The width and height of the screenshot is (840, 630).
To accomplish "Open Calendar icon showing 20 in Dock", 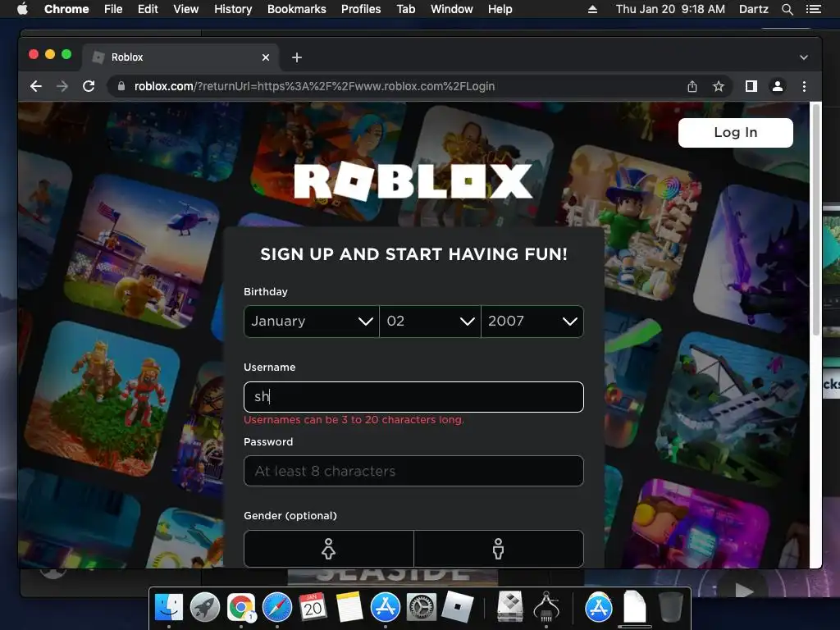I will pyautogui.click(x=313, y=608).
